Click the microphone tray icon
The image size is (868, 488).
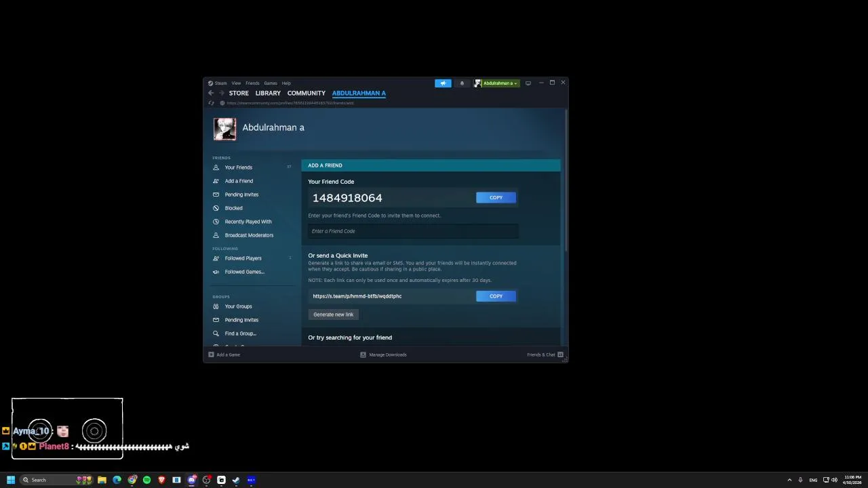(800, 480)
